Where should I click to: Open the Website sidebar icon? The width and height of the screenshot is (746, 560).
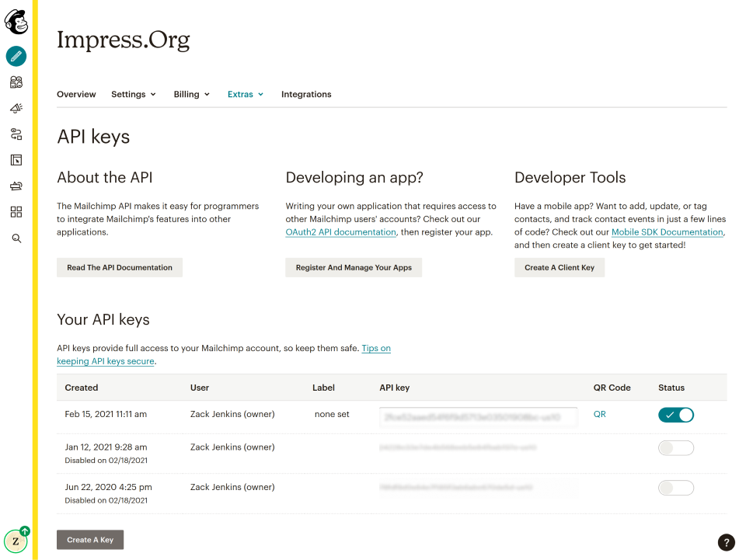16,160
